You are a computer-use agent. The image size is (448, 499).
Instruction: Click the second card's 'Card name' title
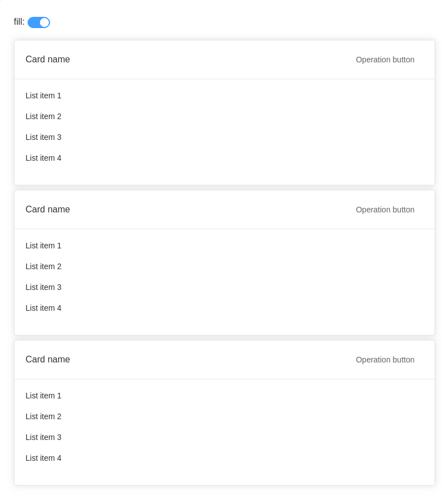[x=48, y=210]
